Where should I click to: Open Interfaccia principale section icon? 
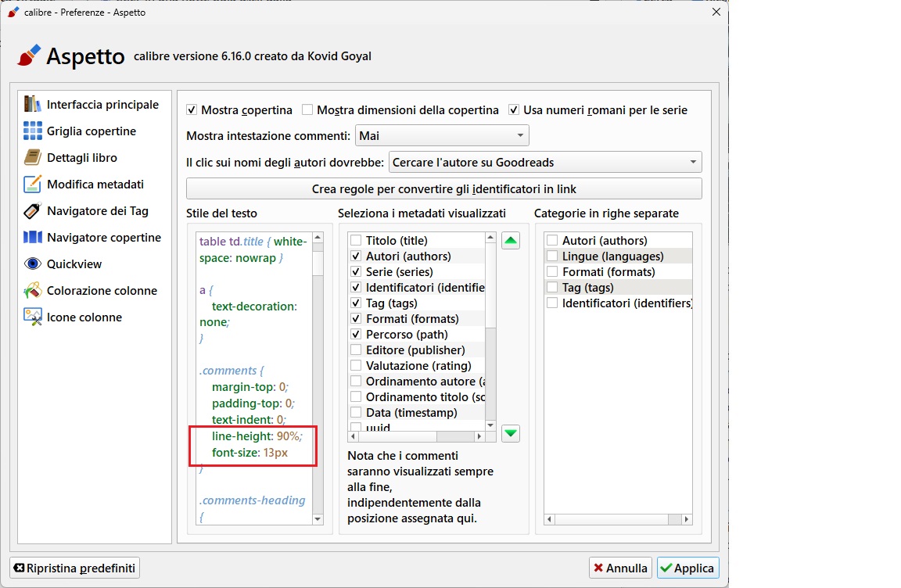pos(32,104)
